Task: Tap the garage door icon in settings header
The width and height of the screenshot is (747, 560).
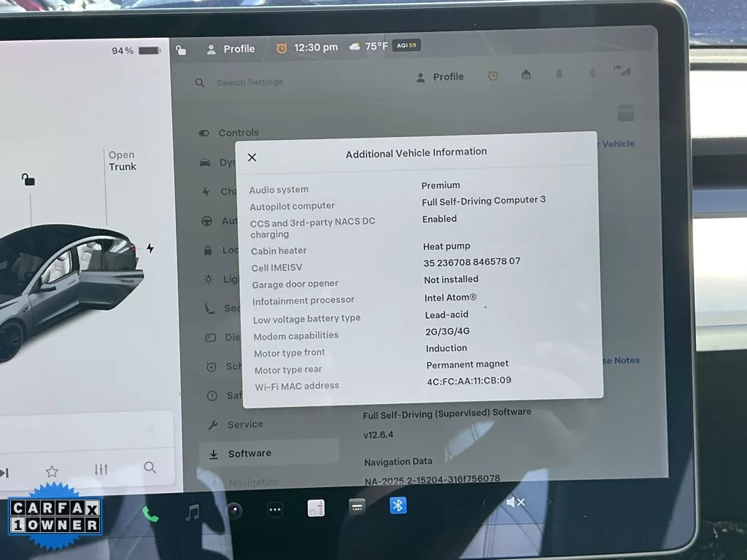Action: (526, 75)
